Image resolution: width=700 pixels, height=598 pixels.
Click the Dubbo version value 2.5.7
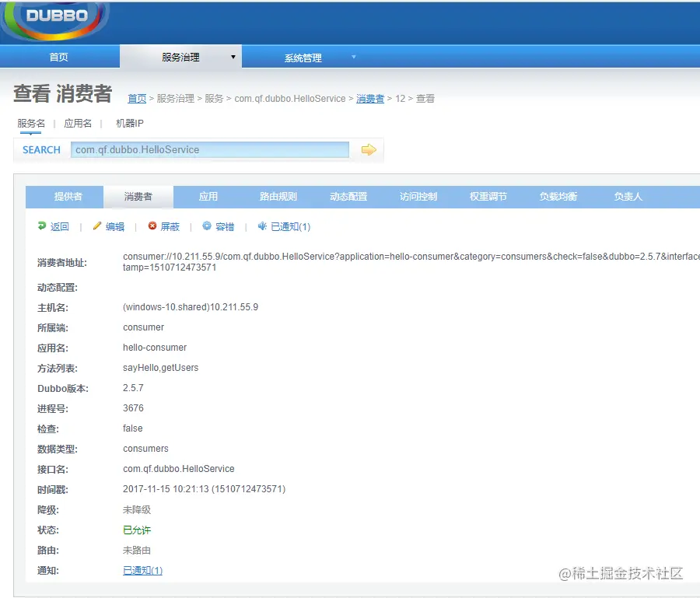pyautogui.click(x=134, y=388)
